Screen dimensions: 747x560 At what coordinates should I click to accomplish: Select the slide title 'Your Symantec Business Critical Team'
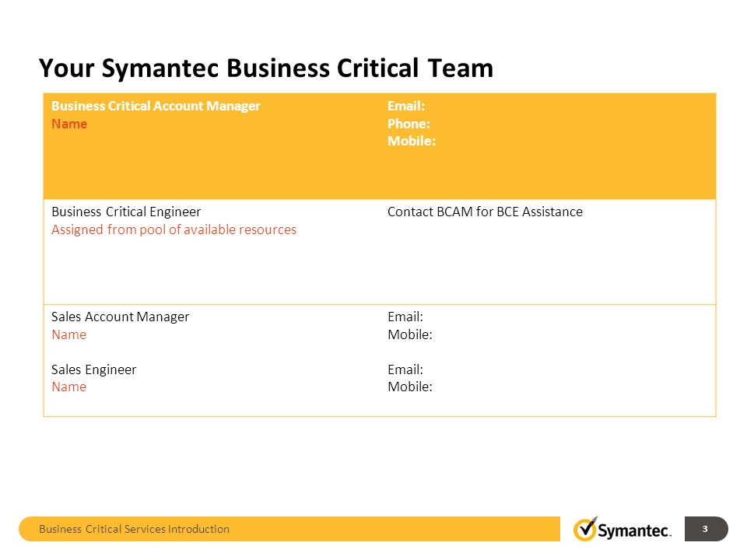[x=266, y=68]
